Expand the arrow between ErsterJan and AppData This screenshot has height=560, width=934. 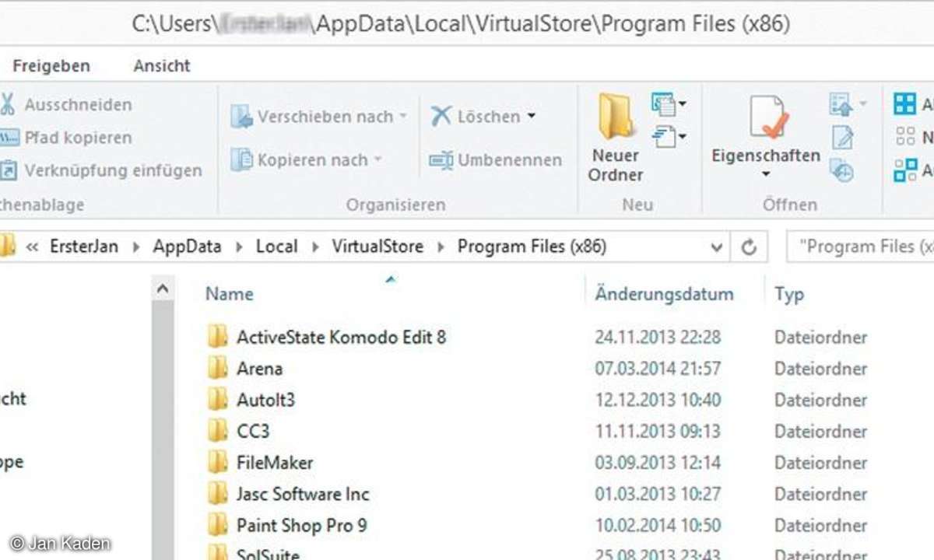click(137, 247)
